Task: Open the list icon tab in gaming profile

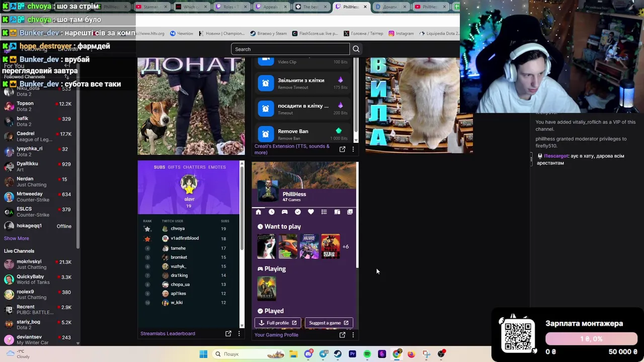Action: (324, 212)
